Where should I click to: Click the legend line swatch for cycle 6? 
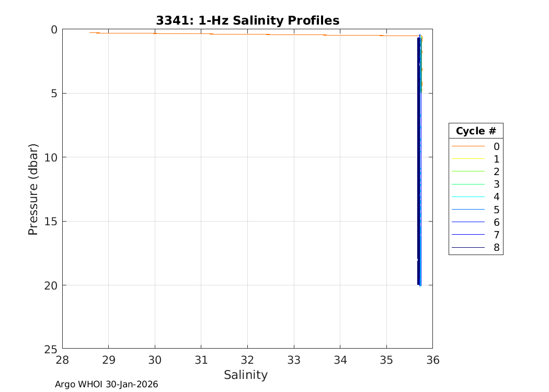tap(468, 222)
